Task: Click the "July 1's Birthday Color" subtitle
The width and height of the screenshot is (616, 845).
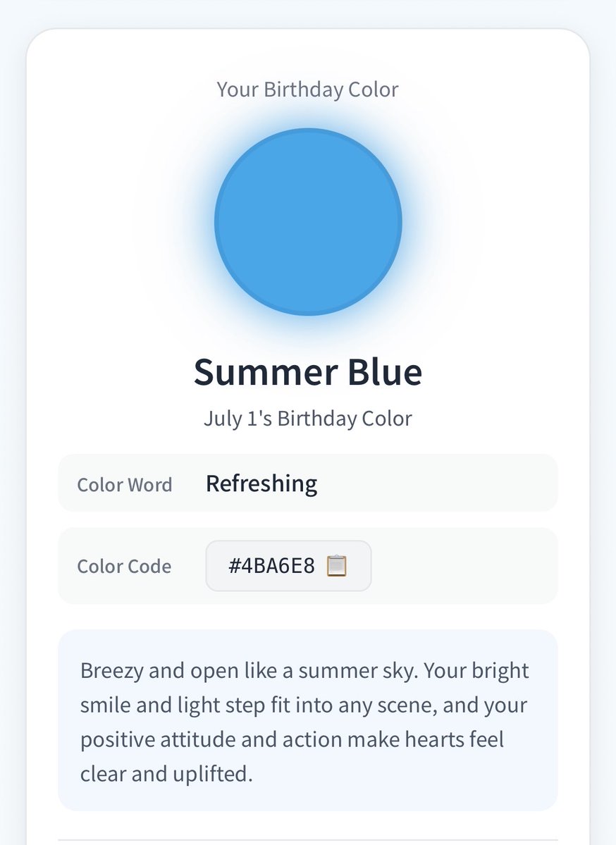Action: tap(308, 419)
